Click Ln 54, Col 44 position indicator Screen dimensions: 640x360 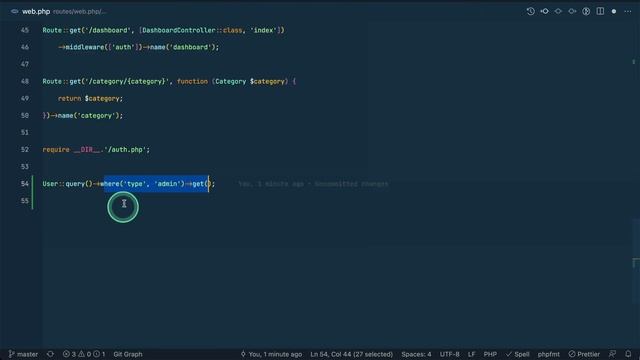[351, 354]
